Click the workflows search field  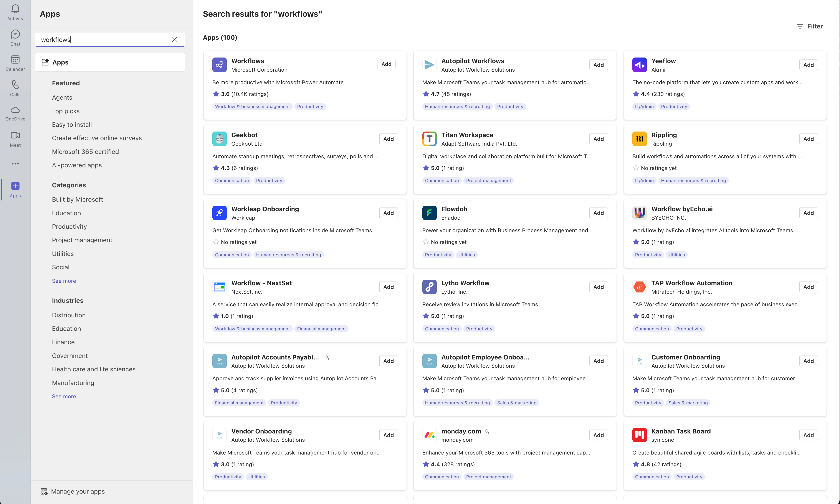tap(102, 40)
